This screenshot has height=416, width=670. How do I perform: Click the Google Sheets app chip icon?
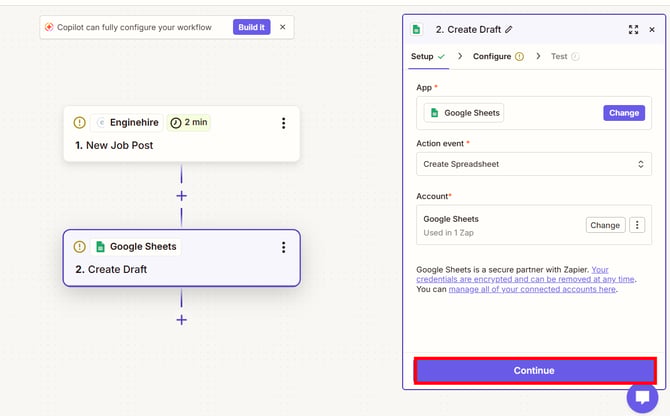tap(435, 113)
